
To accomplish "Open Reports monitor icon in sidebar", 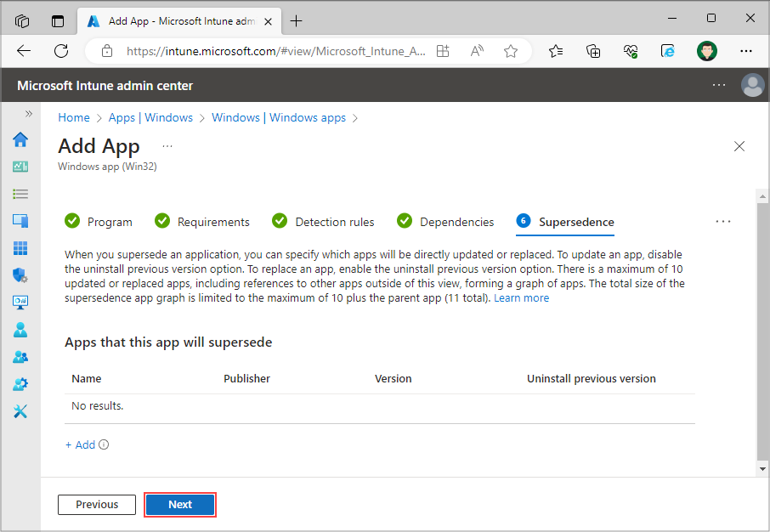I will tap(20, 303).
